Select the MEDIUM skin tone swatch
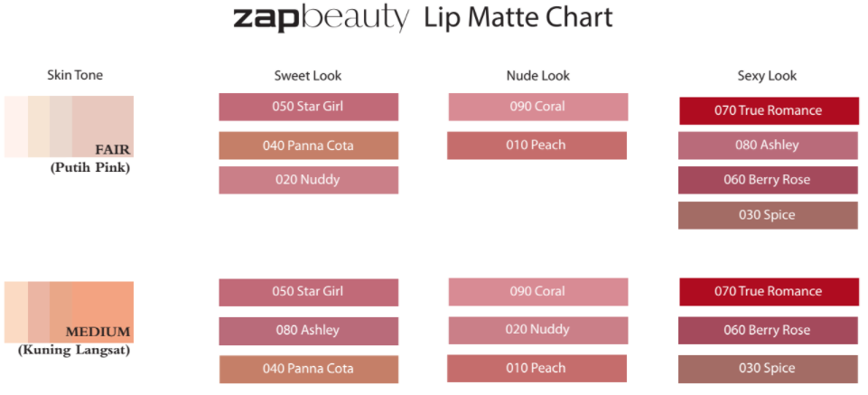 (x=70, y=312)
